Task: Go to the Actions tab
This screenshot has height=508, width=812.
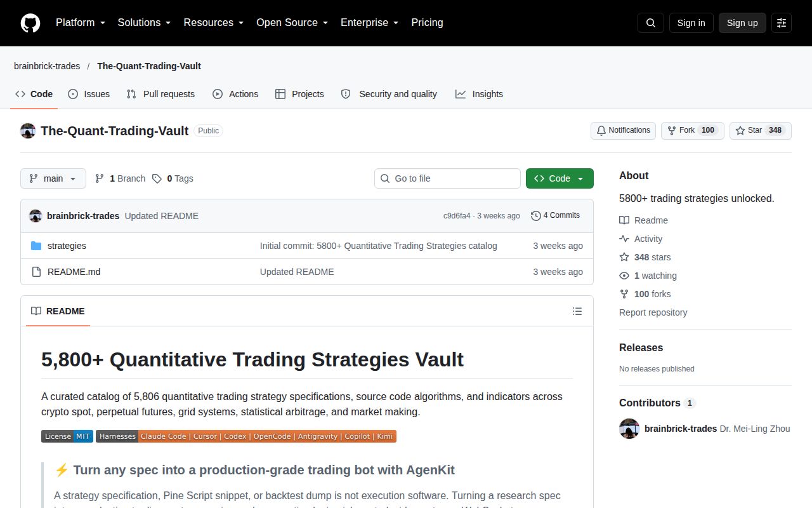Action: (x=235, y=94)
